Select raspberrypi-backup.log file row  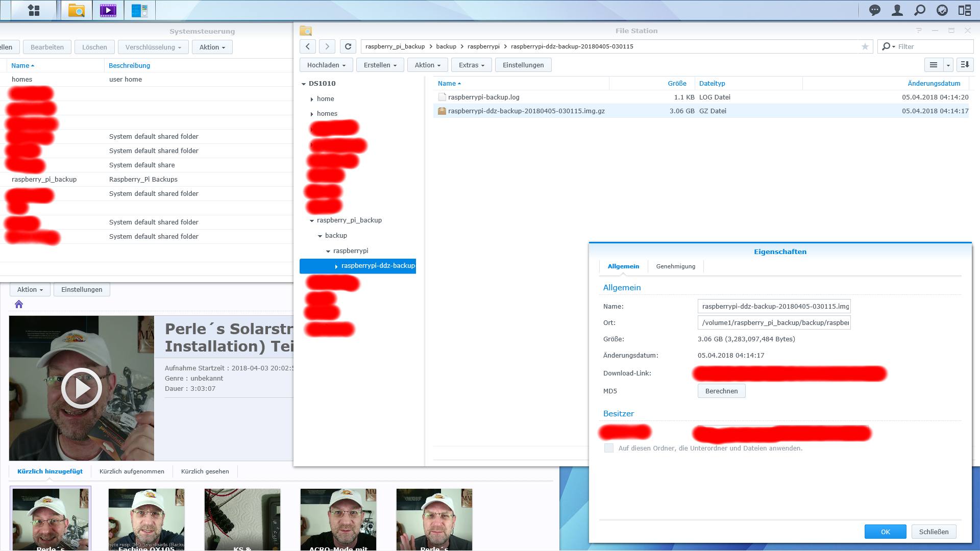point(484,97)
